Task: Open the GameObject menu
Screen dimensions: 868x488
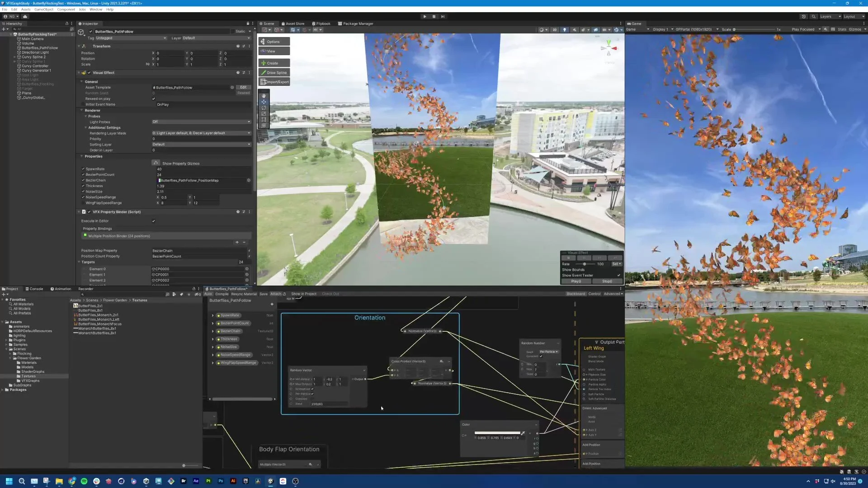Action: click(x=44, y=9)
